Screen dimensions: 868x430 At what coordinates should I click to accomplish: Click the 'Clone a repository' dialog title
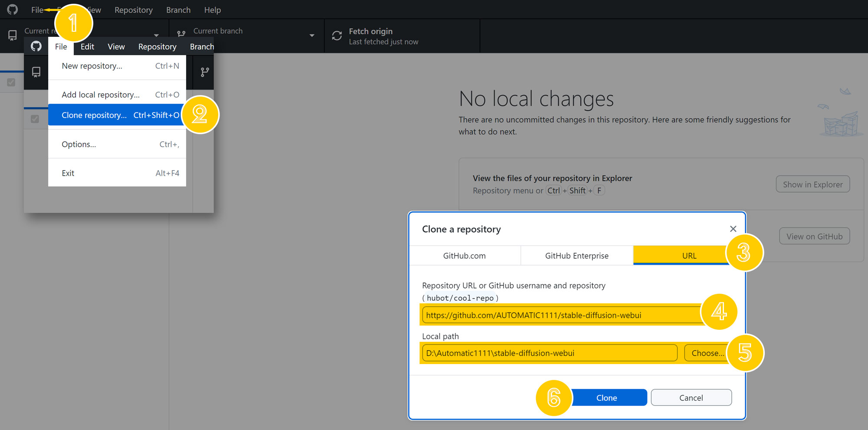pos(461,229)
